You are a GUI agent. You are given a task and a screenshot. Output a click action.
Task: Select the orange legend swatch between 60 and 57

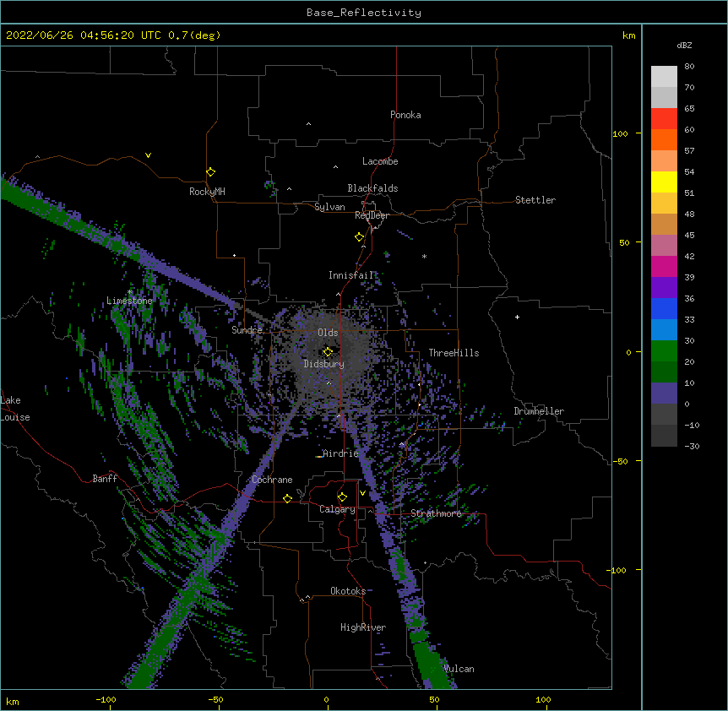click(664, 139)
